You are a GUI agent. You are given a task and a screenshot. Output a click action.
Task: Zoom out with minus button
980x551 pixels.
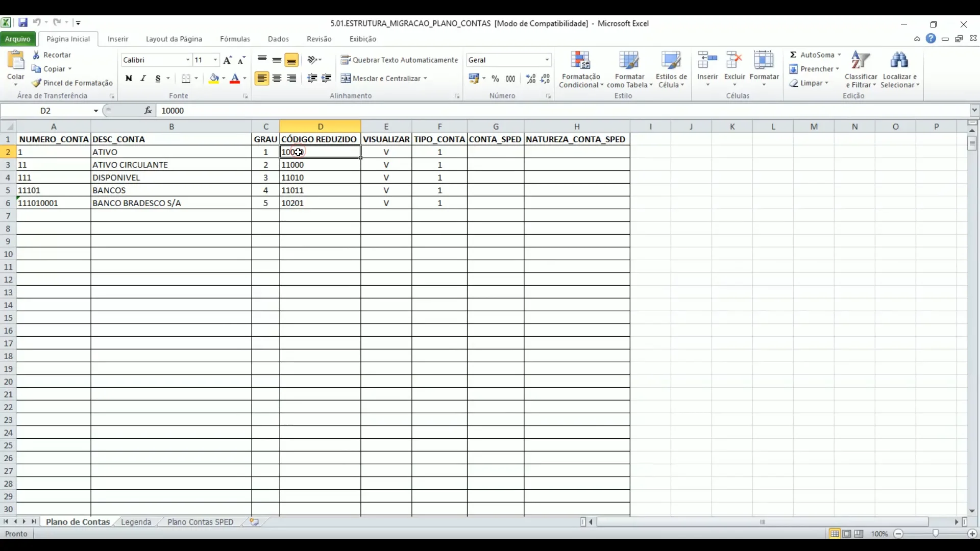898,534
